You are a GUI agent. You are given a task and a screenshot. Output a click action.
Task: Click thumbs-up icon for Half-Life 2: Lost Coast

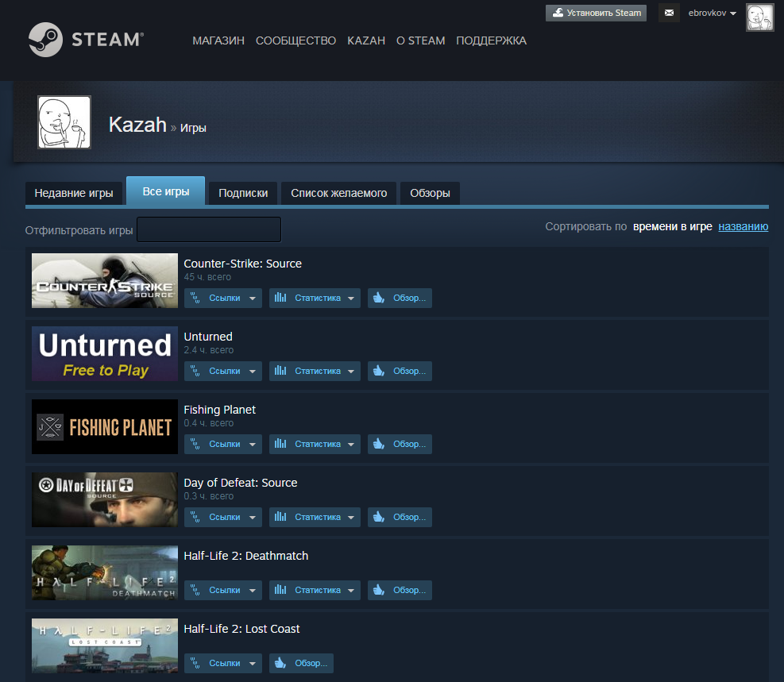point(280,662)
